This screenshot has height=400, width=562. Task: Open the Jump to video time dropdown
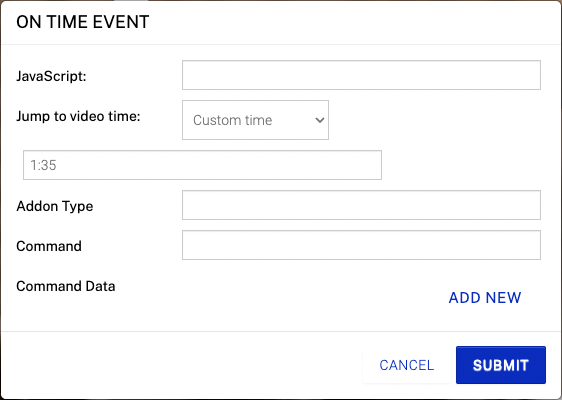(255, 120)
